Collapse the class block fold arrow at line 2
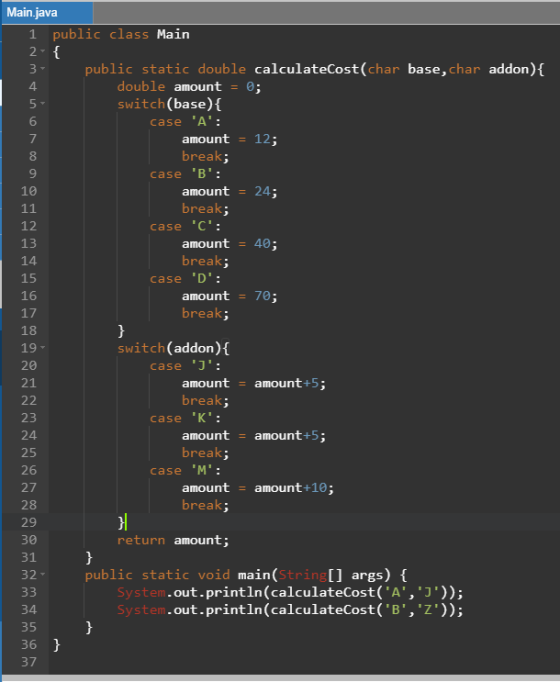 pyautogui.click(x=43, y=51)
